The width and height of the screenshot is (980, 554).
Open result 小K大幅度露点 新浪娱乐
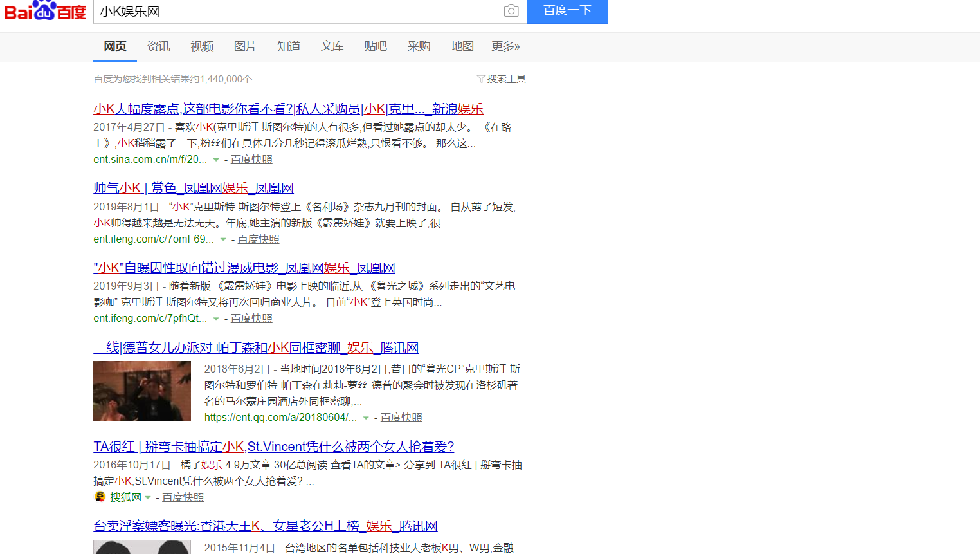[x=288, y=109]
